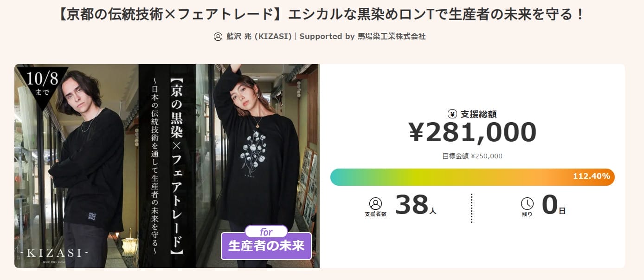The image size is (644, 280).
Task: Click the 0日 remaining days count
Action: (553, 205)
